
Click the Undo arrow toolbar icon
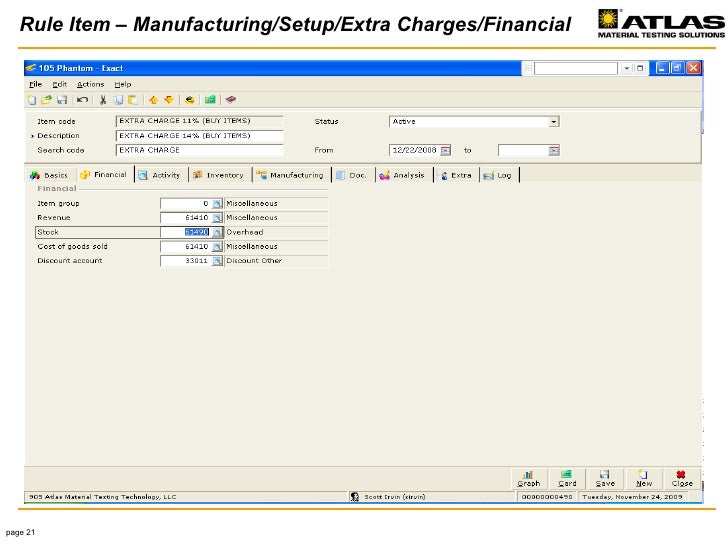point(82,100)
